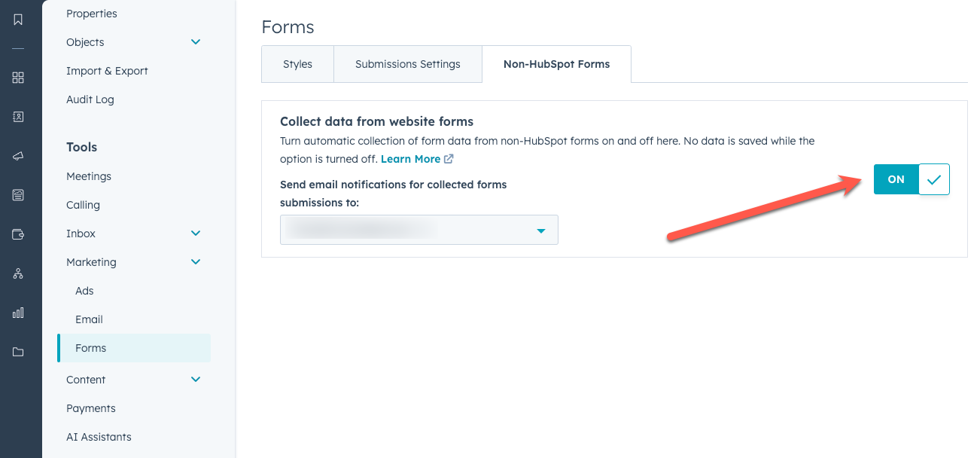Switch to the Styles tab
980x458 pixels.
click(x=297, y=64)
